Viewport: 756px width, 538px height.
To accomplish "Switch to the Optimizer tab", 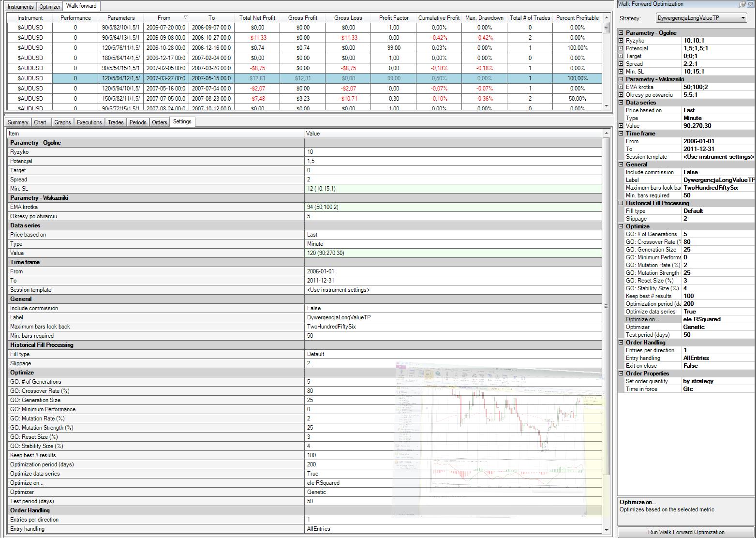I will click(x=50, y=7).
